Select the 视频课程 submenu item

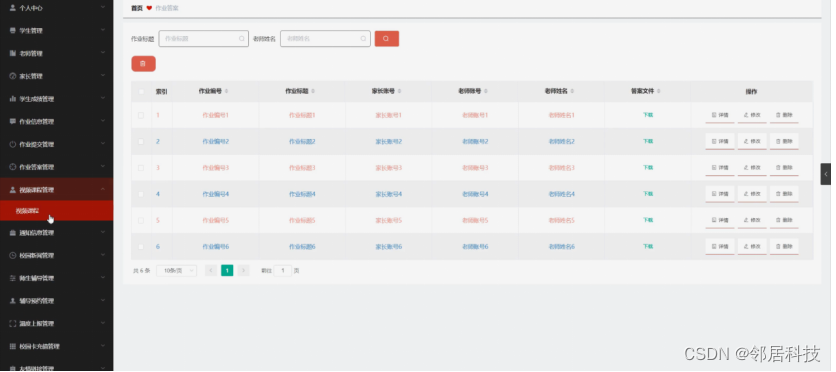point(57,211)
